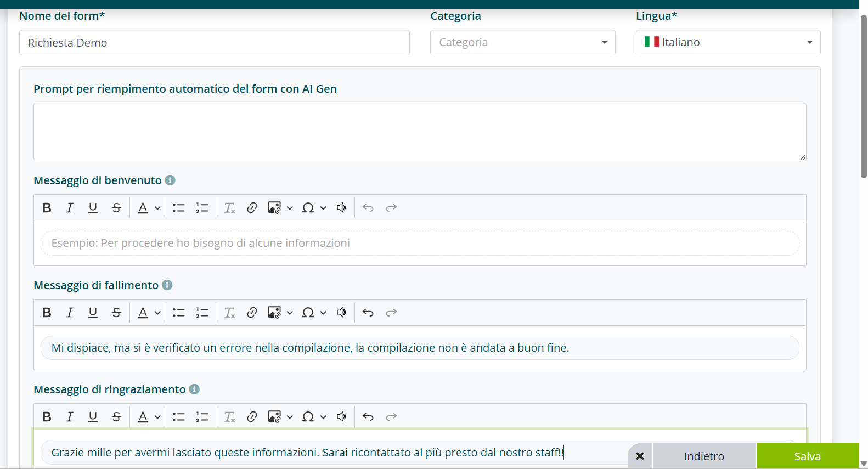Insert bullet list in Messaggio di ringraziamento
This screenshot has height=469, width=868.
click(179, 417)
